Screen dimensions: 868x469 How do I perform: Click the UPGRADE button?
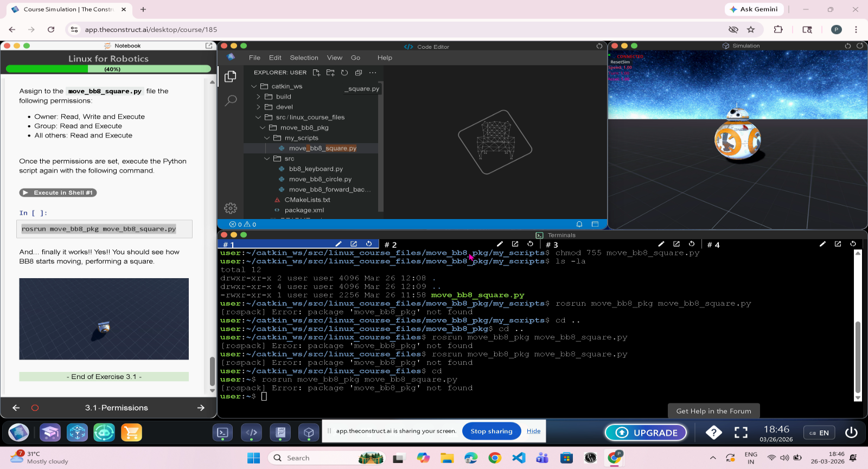click(x=646, y=433)
